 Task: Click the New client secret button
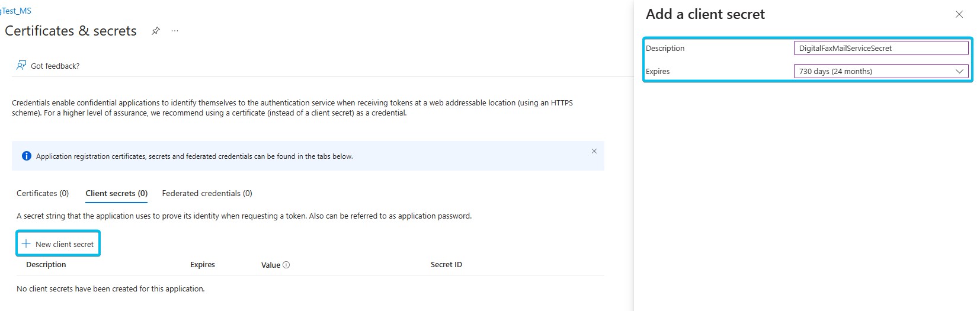[58, 243]
